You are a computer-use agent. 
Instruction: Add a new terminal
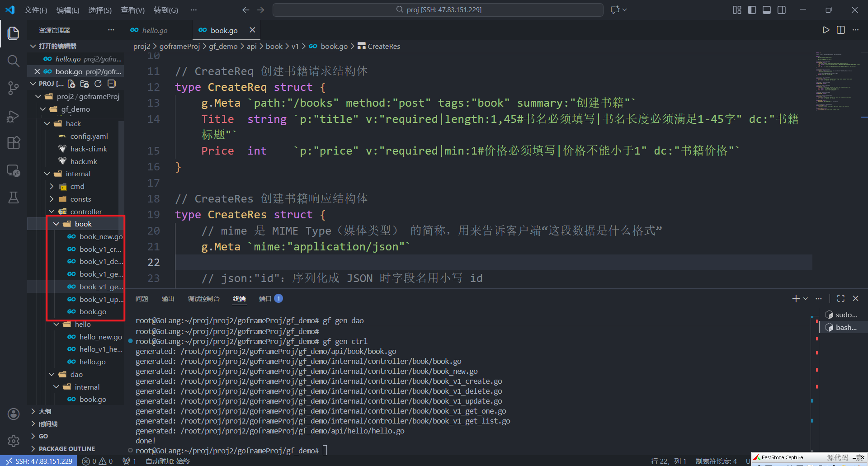tap(796, 298)
